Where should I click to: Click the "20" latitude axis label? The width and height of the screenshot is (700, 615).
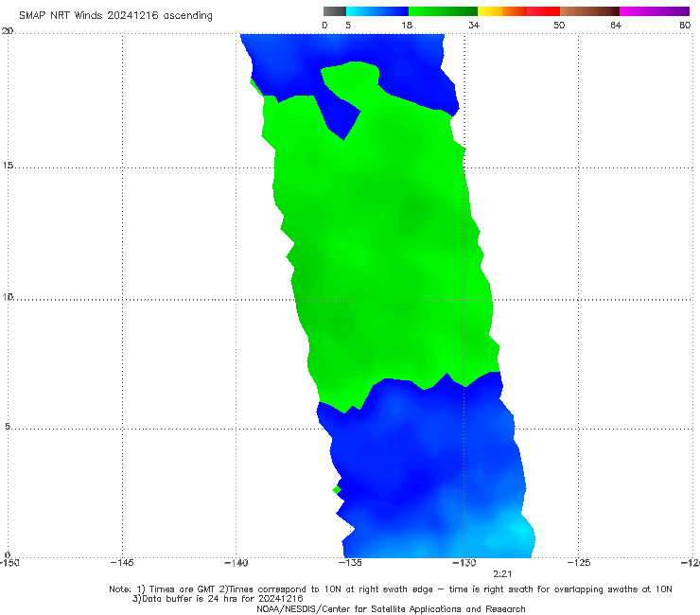(8, 30)
